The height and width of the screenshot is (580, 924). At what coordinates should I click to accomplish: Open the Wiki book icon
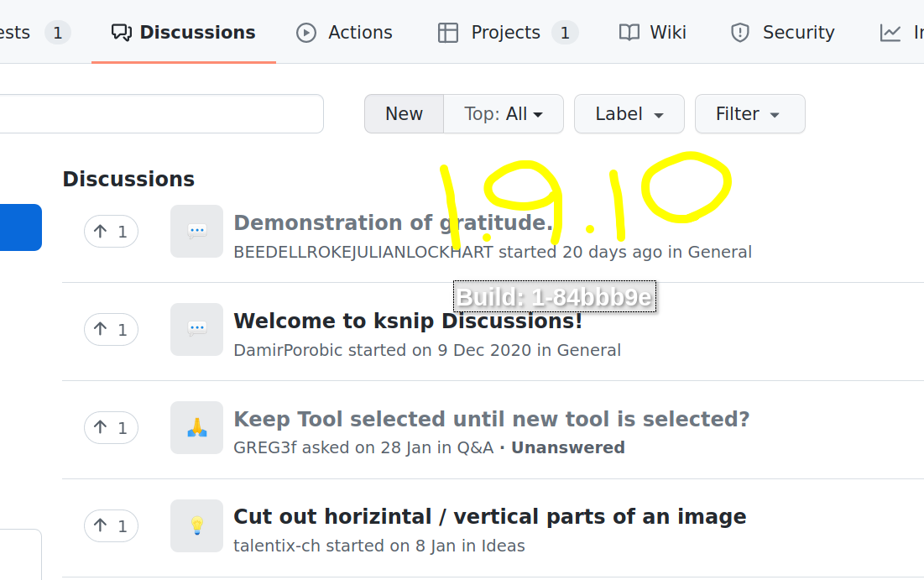pos(628,32)
